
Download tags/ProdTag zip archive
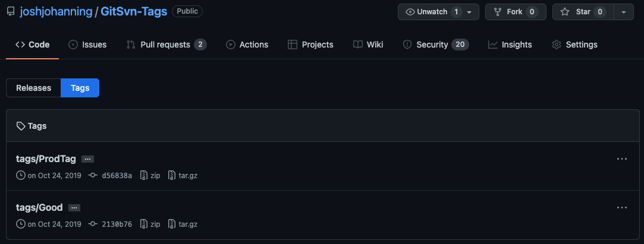click(150, 176)
